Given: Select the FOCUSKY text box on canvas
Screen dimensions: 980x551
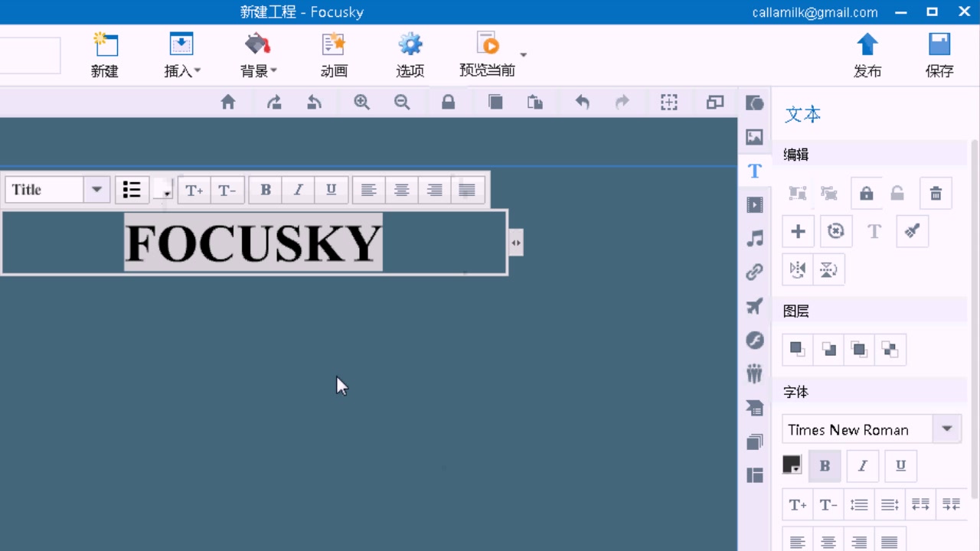Looking at the screenshot, I should (x=253, y=243).
